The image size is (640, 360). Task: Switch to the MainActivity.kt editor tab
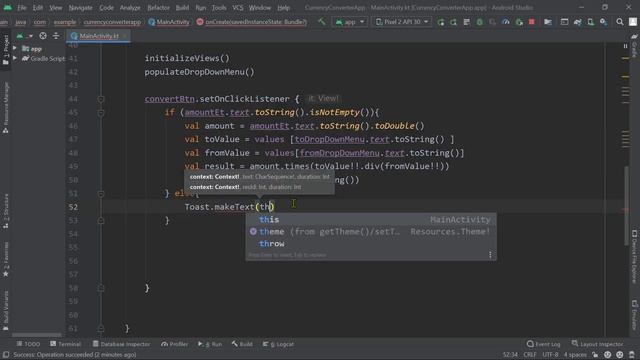(x=98, y=36)
